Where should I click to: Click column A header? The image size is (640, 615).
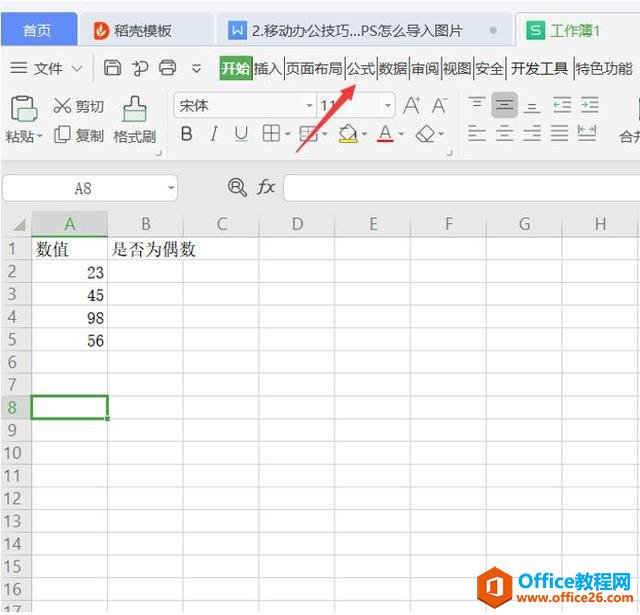coord(70,224)
